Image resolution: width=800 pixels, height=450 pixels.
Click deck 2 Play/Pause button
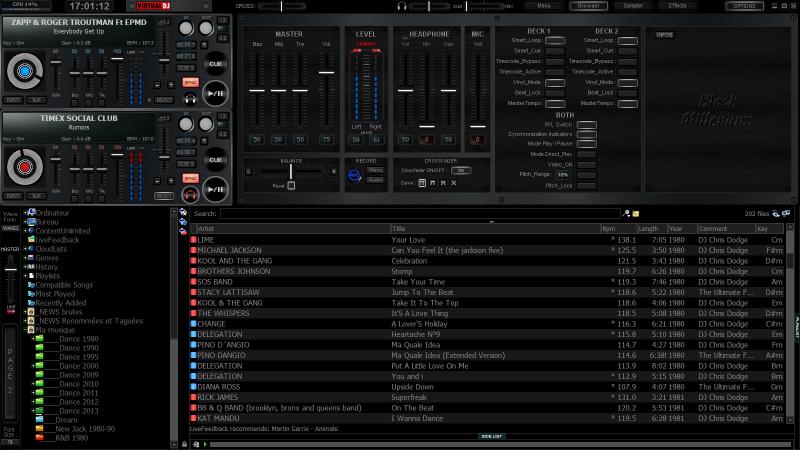(215, 189)
